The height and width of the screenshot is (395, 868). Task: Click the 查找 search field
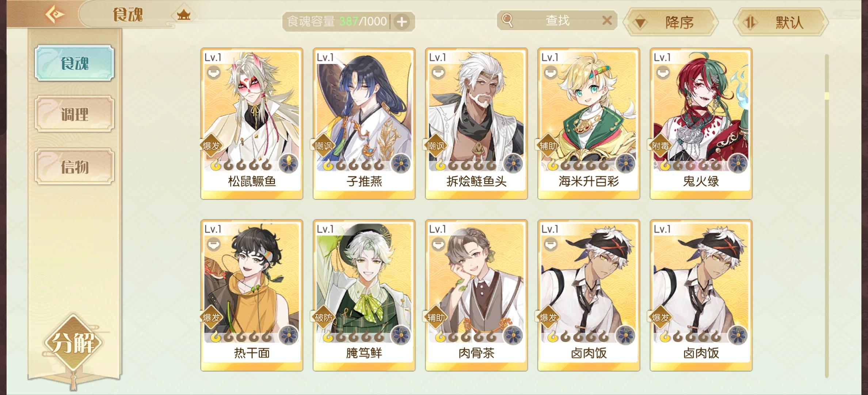pyautogui.click(x=557, y=20)
